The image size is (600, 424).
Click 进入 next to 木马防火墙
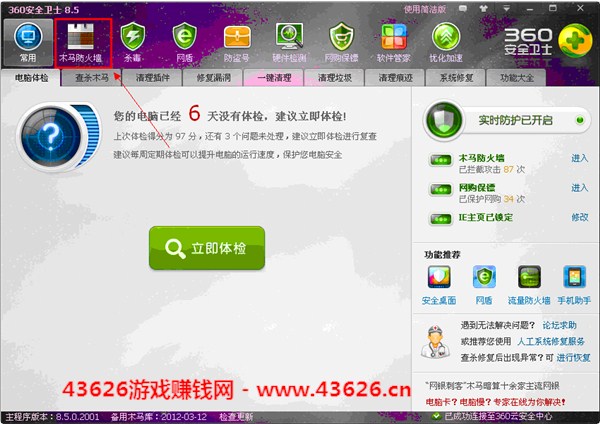click(x=579, y=158)
